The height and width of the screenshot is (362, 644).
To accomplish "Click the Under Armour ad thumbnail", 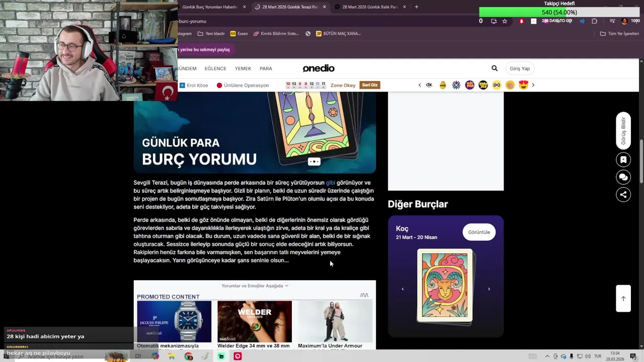I will pyautogui.click(x=335, y=321).
